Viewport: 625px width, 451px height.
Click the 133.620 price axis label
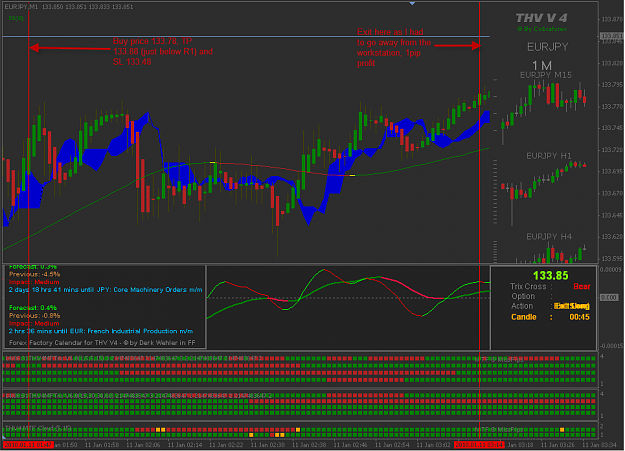tap(612, 237)
